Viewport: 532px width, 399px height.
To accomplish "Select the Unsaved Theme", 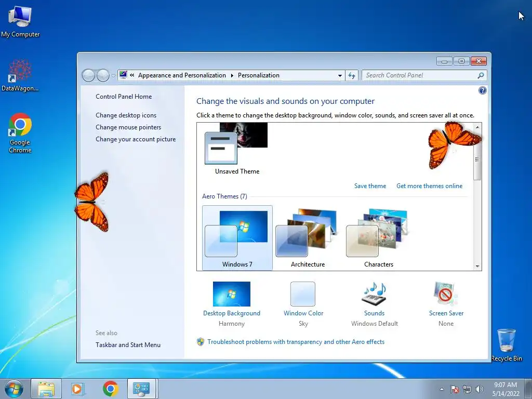I will pyautogui.click(x=237, y=149).
